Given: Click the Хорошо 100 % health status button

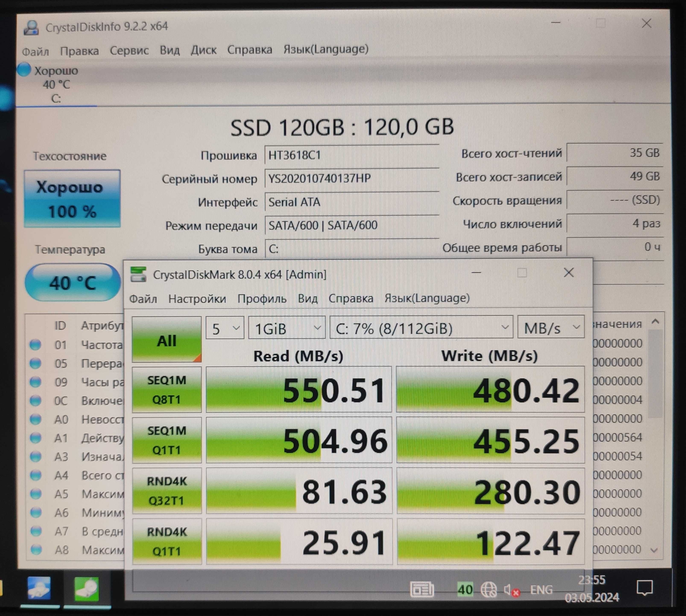Looking at the screenshot, I should (x=72, y=199).
